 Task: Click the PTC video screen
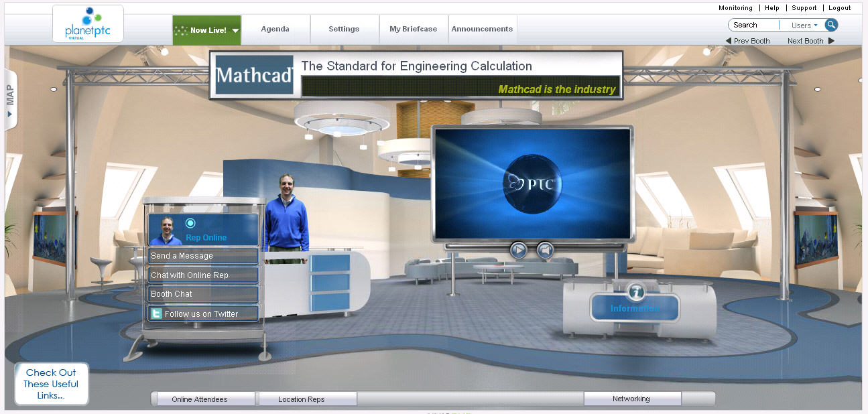point(534,184)
